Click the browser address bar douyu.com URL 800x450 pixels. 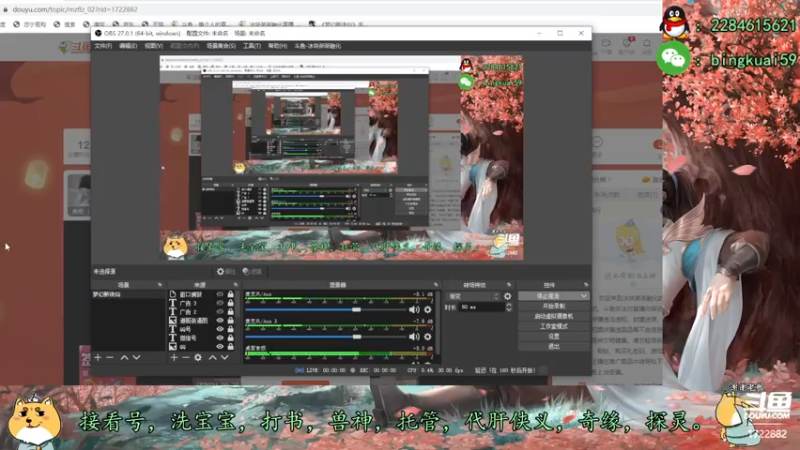pyautogui.click(x=75, y=9)
